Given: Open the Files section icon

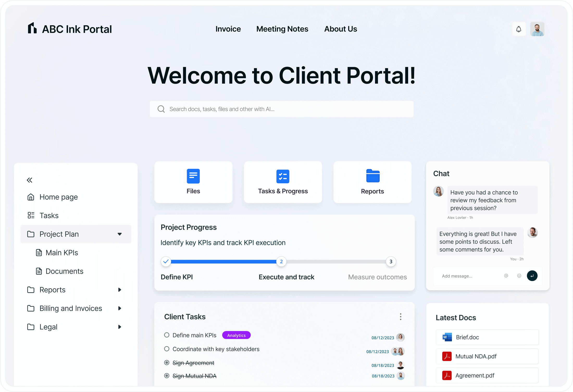Looking at the screenshot, I should 193,176.
